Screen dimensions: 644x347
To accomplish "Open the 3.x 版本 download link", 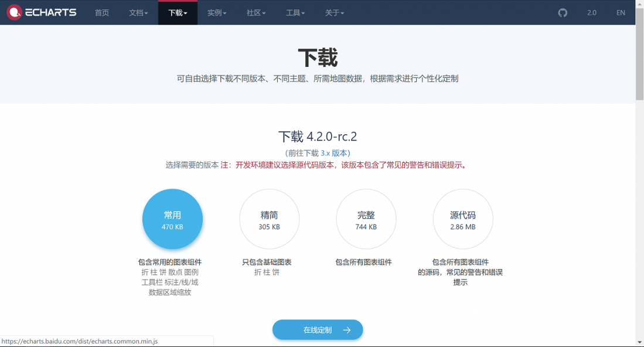I will coord(334,153).
